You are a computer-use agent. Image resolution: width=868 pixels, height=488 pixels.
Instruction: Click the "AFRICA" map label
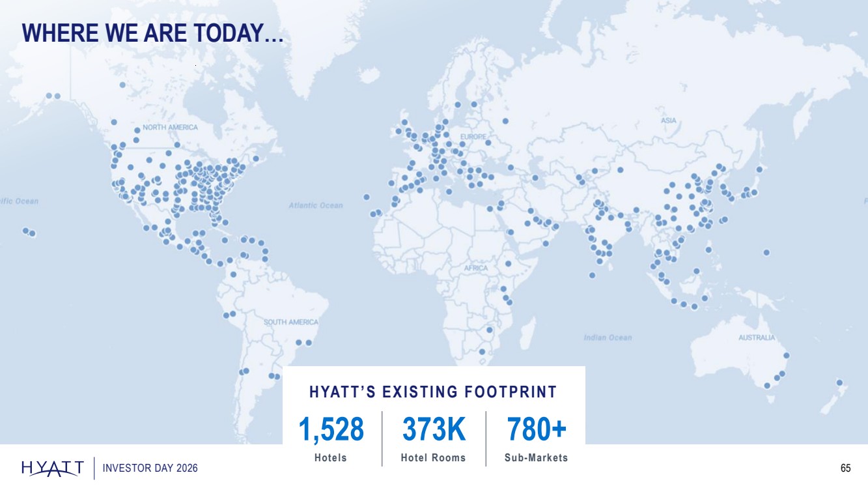(x=476, y=268)
